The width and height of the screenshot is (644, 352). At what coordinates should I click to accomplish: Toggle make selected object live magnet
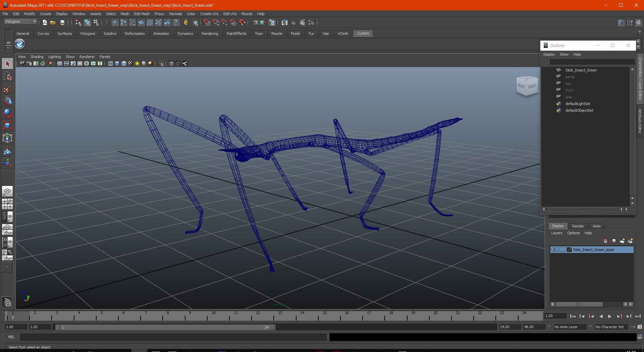click(242, 22)
